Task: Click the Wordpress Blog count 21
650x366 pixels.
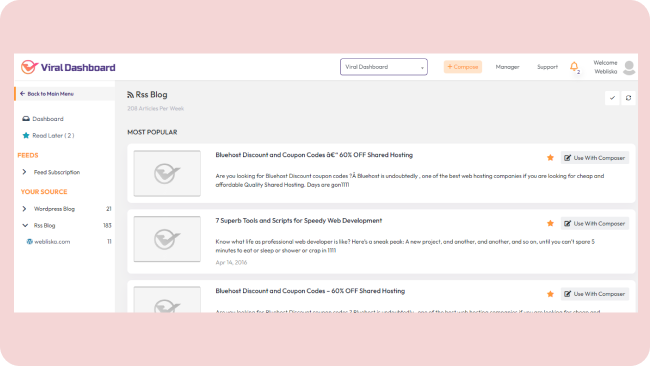Action: tap(109, 209)
